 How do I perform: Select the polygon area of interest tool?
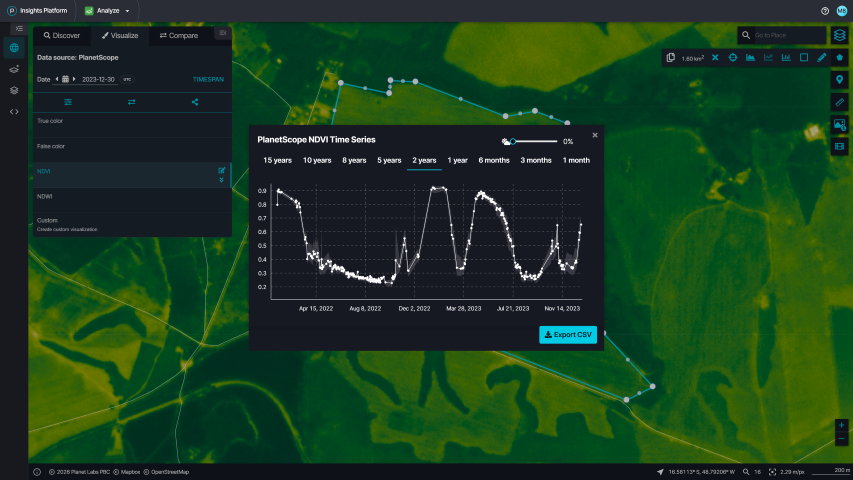click(x=839, y=58)
